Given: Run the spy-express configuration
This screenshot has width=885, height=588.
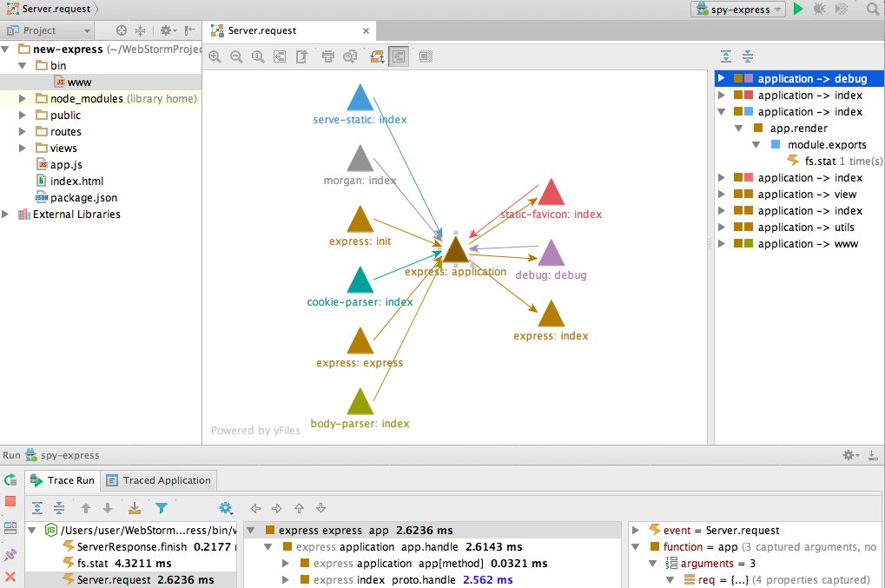Looking at the screenshot, I should 798,10.
